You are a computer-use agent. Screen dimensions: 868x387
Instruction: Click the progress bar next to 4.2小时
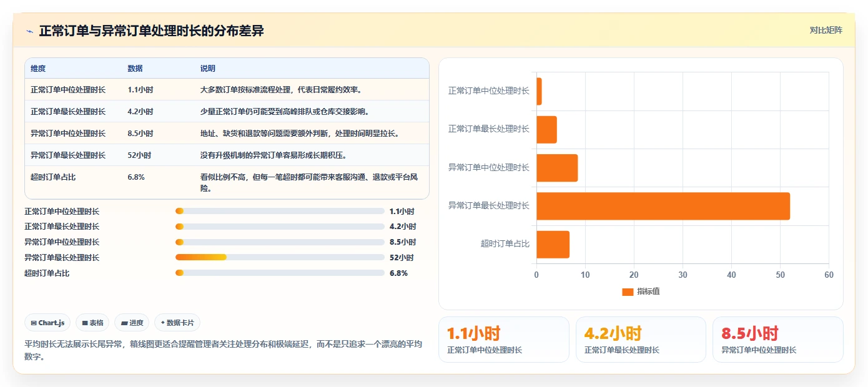(280, 227)
